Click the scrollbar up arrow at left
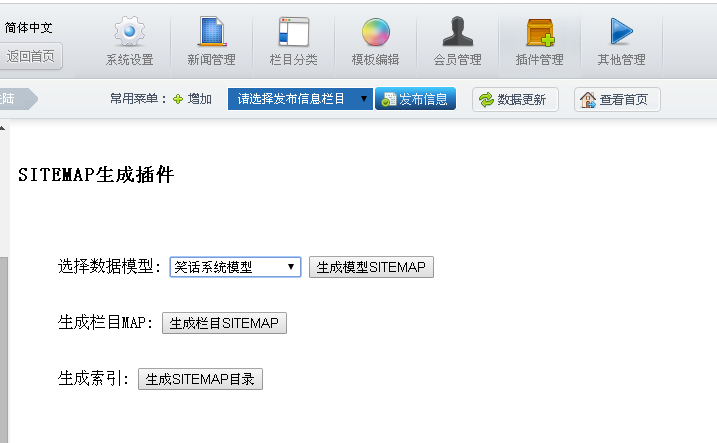The height and width of the screenshot is (443, 717). coord(3,128)
